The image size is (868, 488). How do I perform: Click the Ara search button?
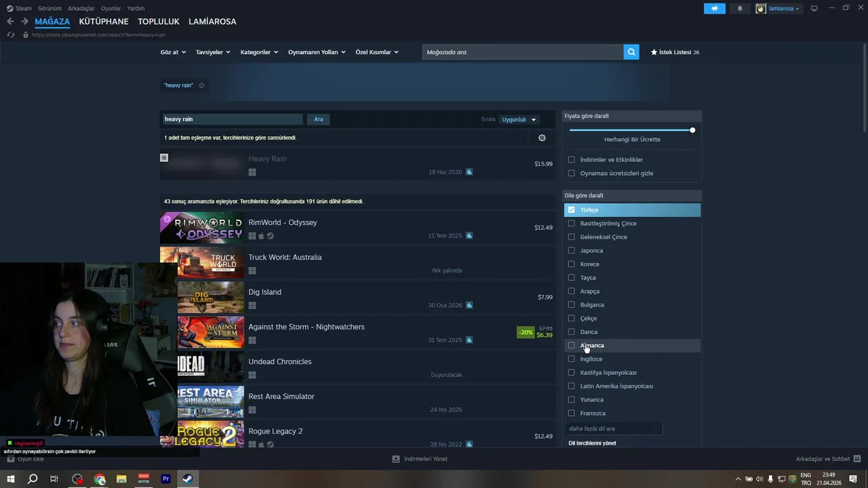pos(319,119)
